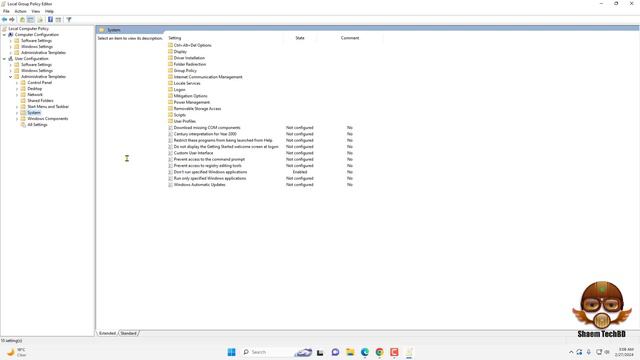Select Download missing COM components policy
640x360 pixels.
coord(207,128)
